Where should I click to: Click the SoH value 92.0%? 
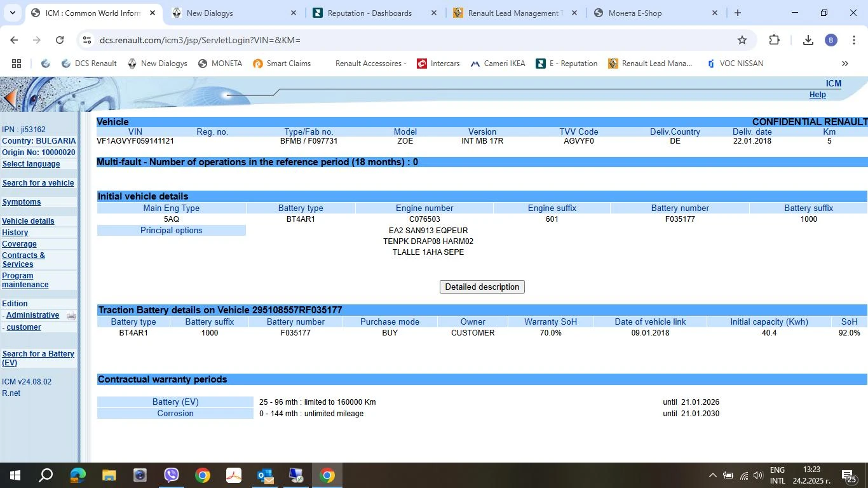(849, 333)
